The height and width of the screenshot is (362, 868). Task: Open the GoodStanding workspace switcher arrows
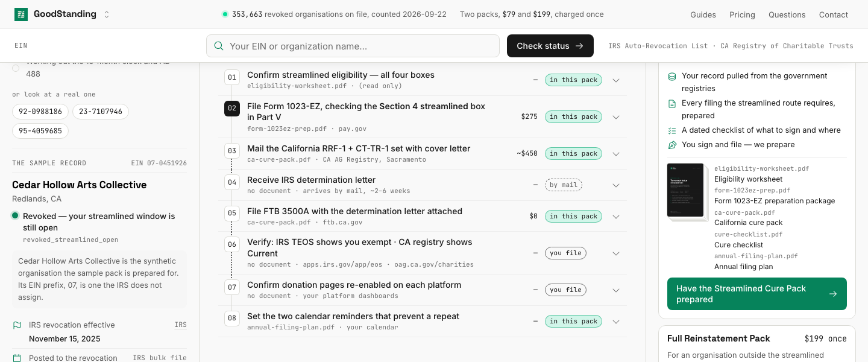[107, 14]
